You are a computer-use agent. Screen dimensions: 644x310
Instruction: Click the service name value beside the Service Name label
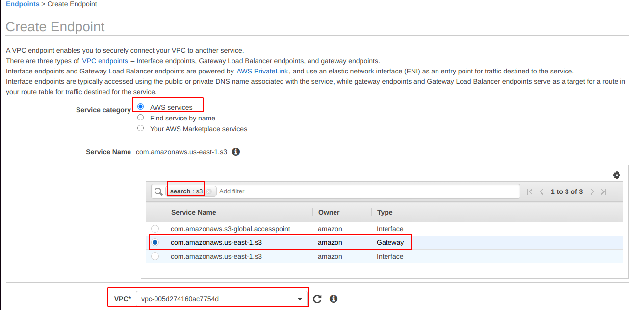pyautogui.click(x=181, y=152)
